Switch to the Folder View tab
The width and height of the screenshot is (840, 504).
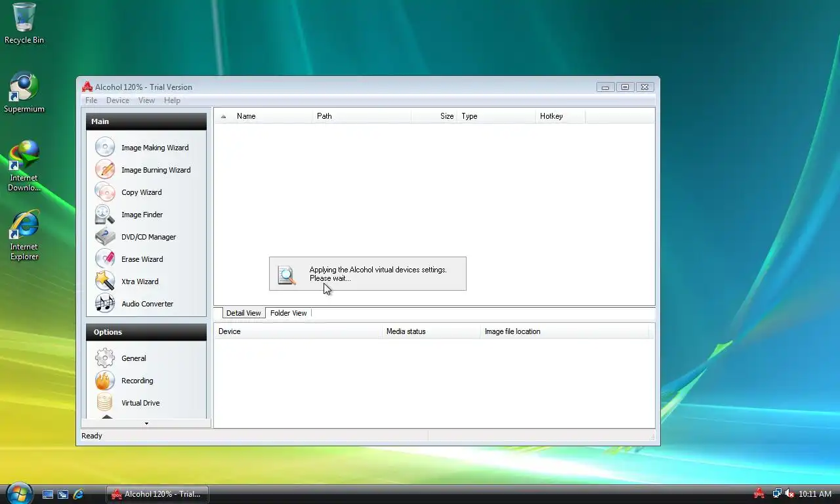pyautogui.click(x=289, y=313)
